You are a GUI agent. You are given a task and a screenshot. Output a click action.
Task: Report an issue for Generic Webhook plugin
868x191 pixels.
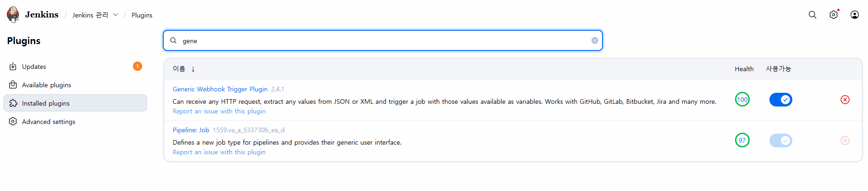[219, 111]
